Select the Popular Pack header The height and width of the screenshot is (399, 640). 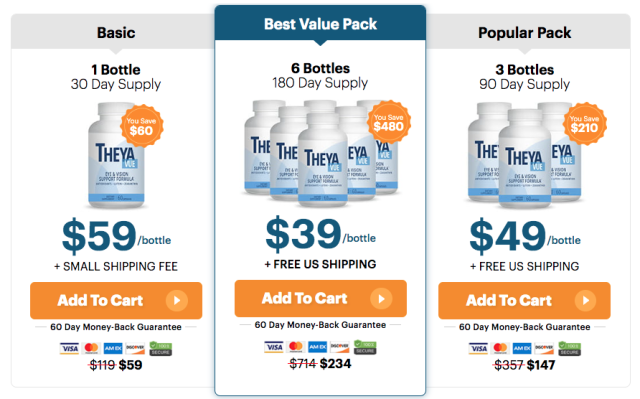[x=525, y=32]
